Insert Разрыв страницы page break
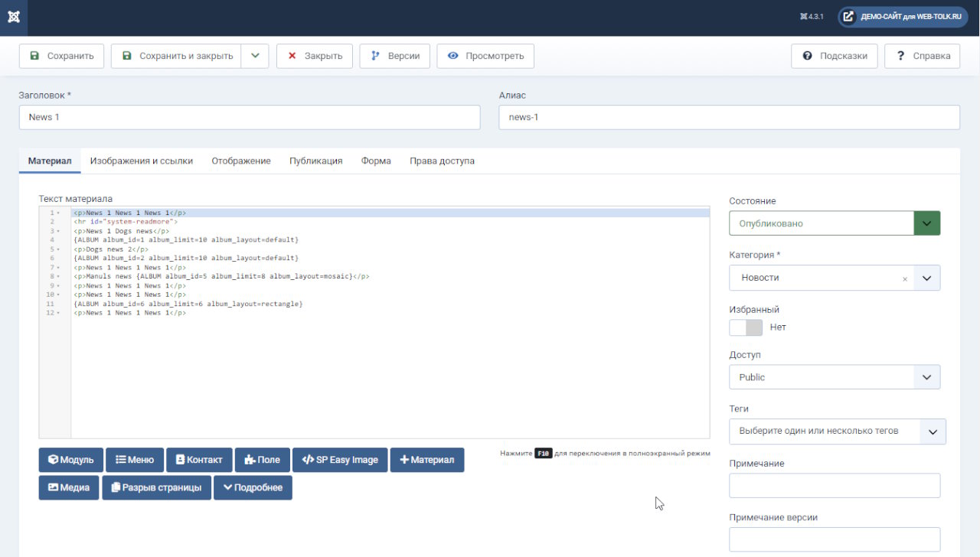The image size is (980, 557). point(156,487)
